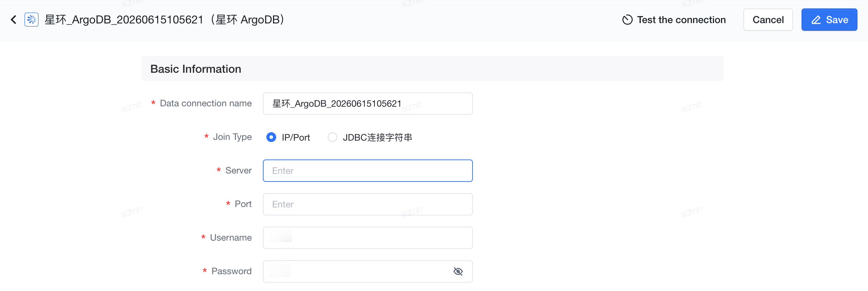The image size is (868, 291).
Task: Click the Data connection name label
Action: pyautogui.click(x=206, y=103)
